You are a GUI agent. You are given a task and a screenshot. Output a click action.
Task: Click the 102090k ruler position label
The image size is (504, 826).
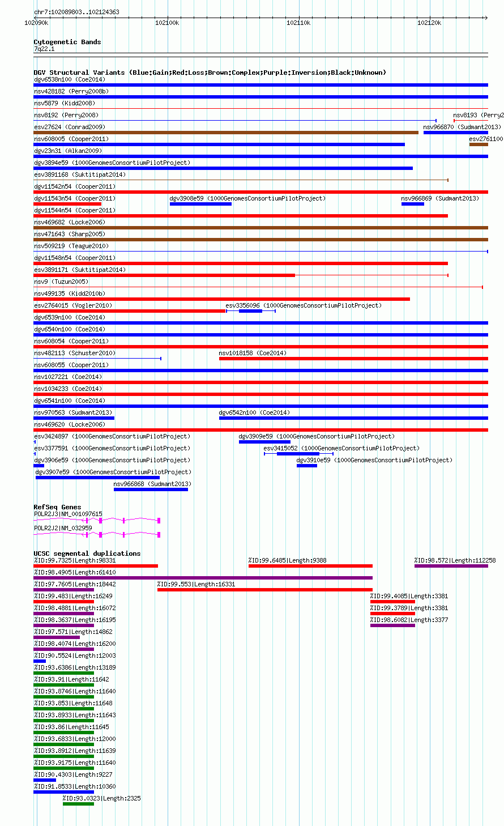(x=36, y=23)
